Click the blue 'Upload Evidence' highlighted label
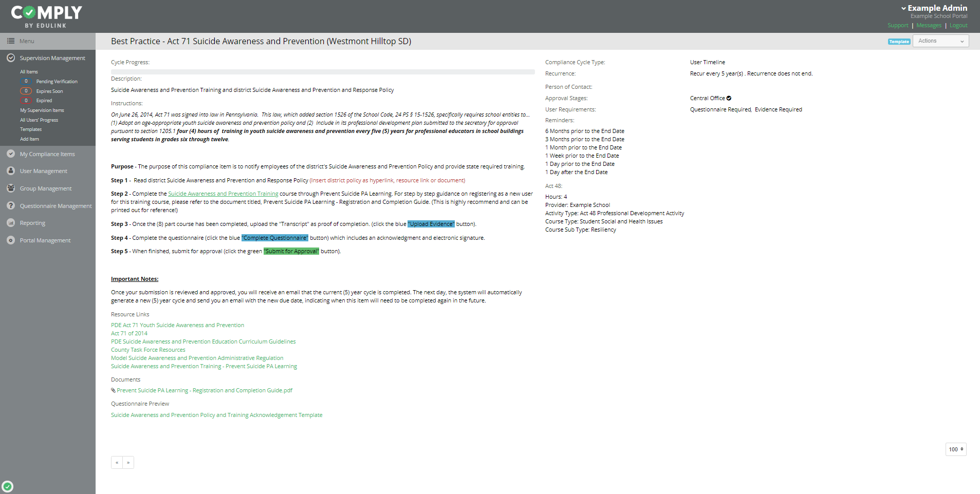The width and height of the screenshot is (980, 494). (x=431, y=224)
